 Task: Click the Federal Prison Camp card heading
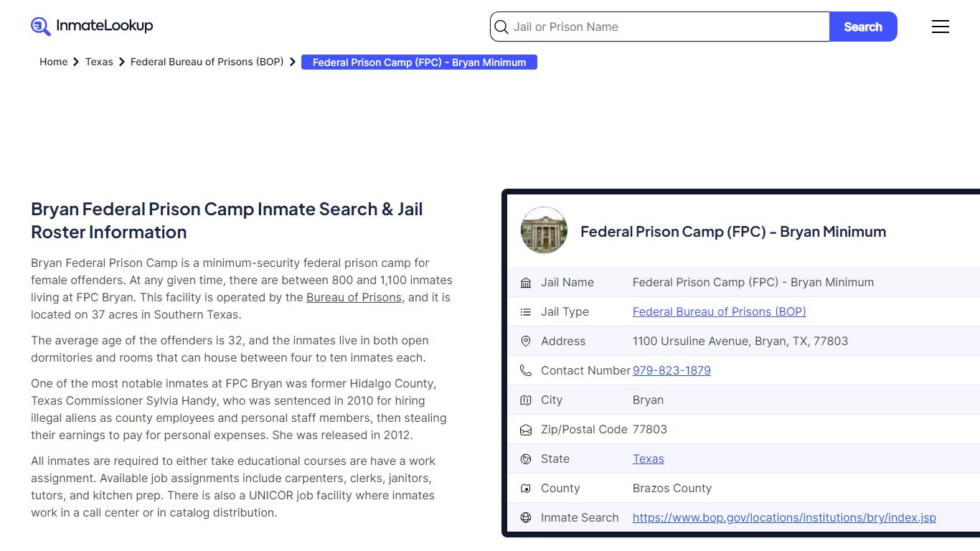(733, 231)
